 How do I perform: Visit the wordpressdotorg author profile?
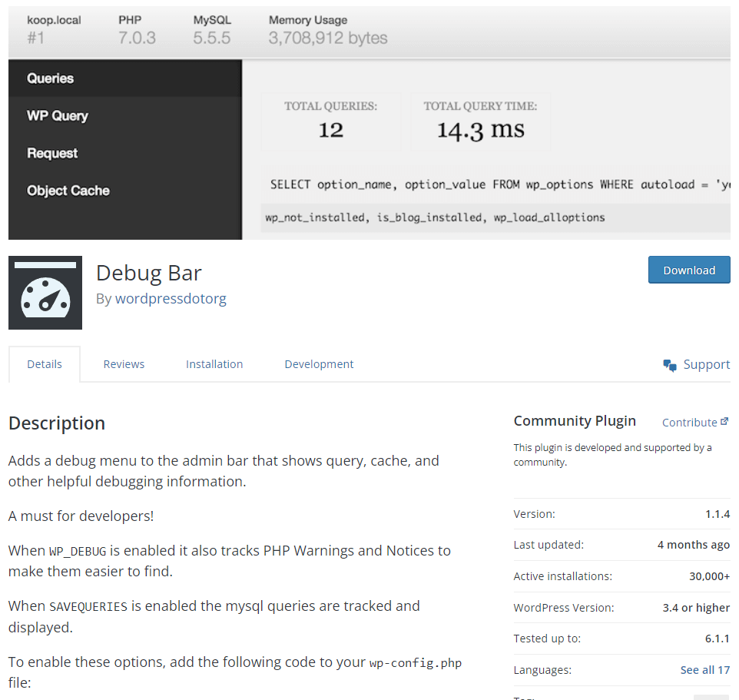coord(171,298)
